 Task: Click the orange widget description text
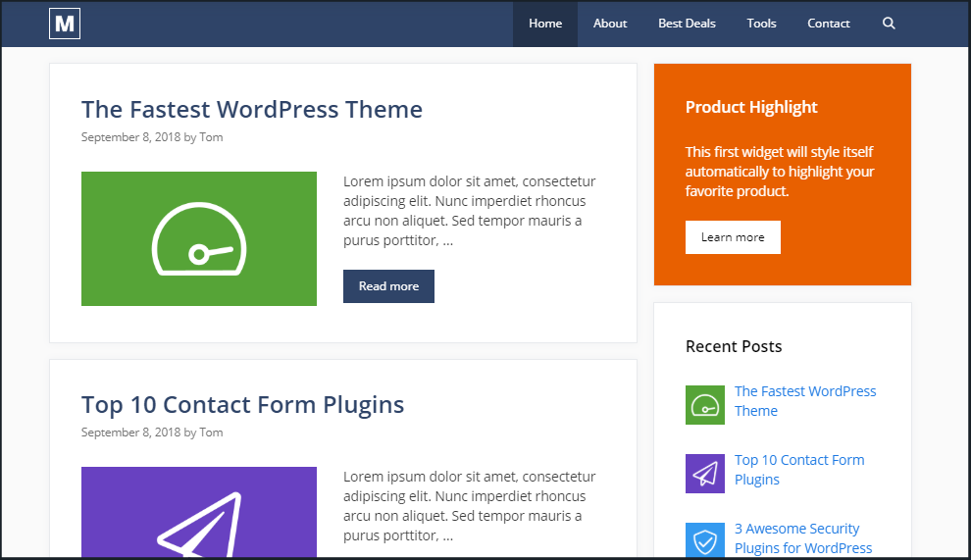(x=780, y=172)
